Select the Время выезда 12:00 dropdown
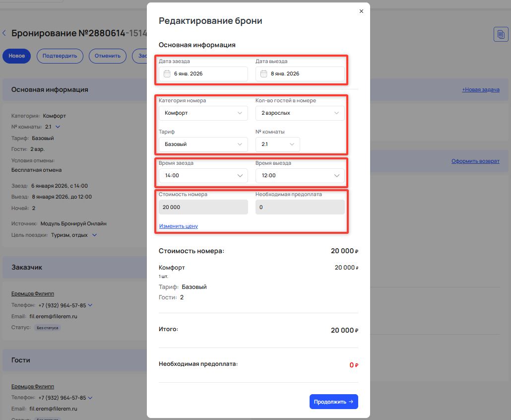The height and width of the screenshot is (420, 511). (x=300, y=176)
